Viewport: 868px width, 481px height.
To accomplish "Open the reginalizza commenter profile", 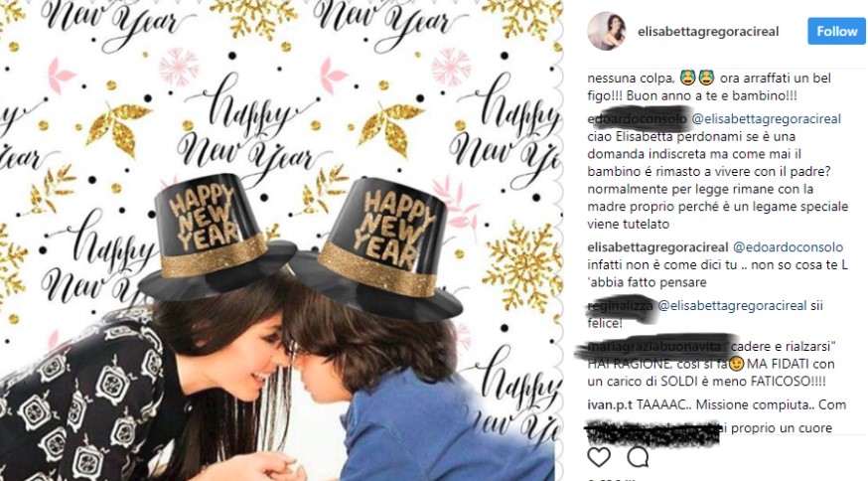I will (621, 305).
